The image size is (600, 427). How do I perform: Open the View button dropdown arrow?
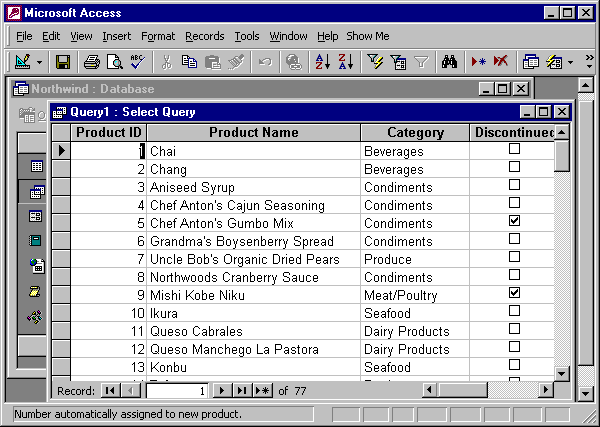(39, 62)
